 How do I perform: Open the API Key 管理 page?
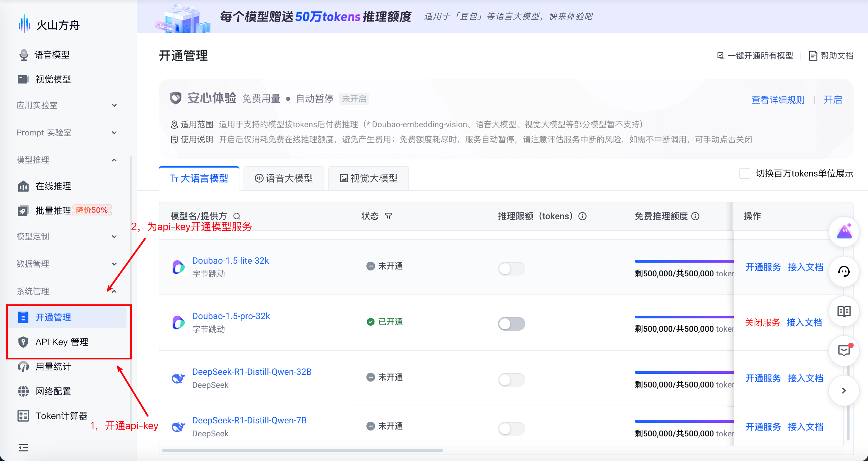click(x=62, y=342)
